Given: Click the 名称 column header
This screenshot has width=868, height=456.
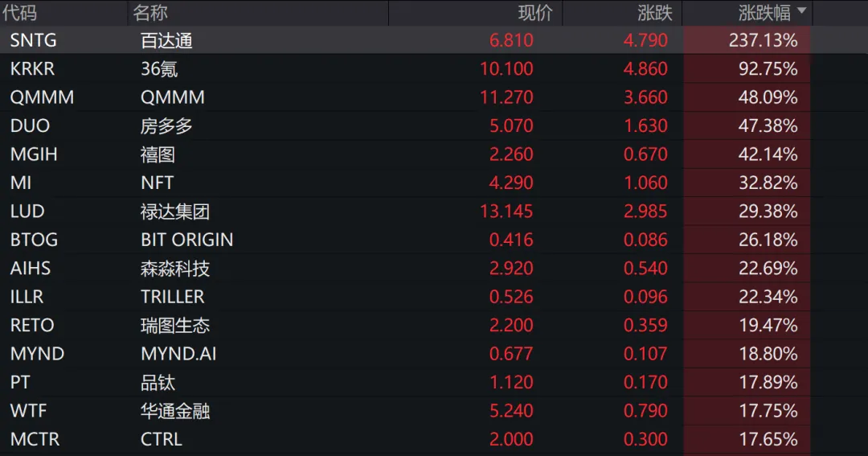Looking at the screenshot, I should coord(150,13).
